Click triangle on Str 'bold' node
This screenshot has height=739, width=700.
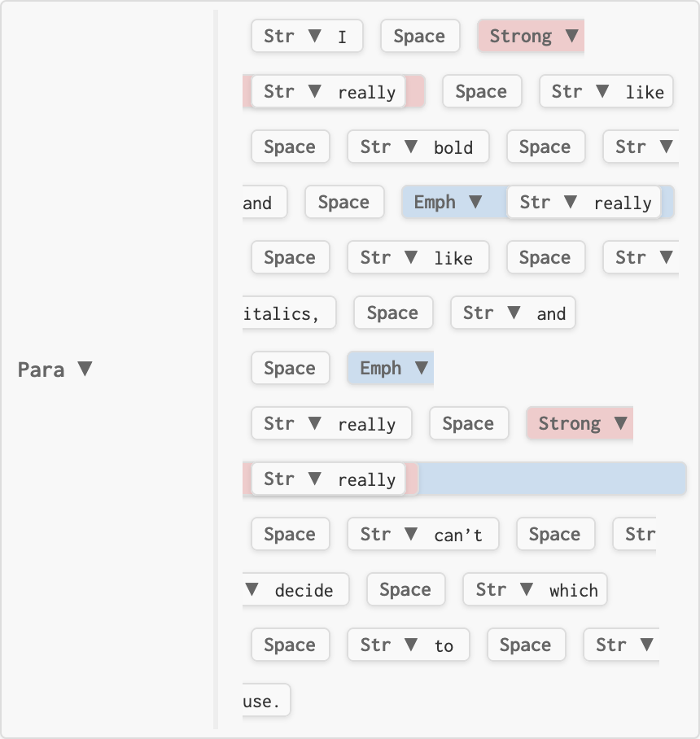411,146
